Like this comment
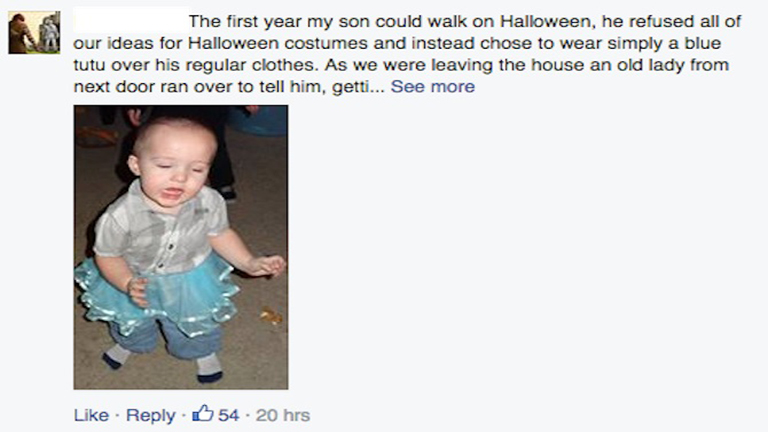768x432 pixels. [91, 415]
